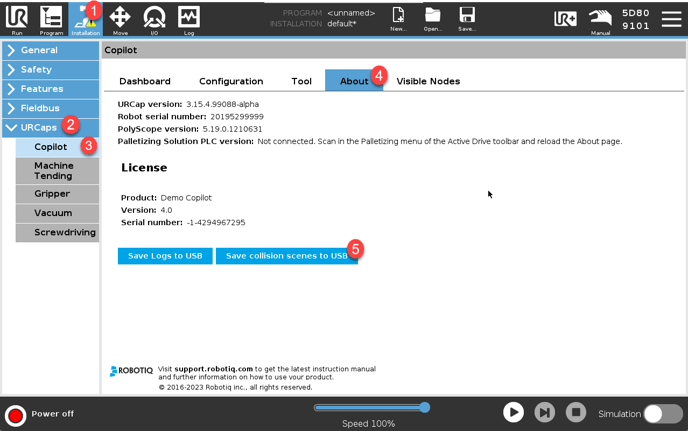The image size is (688, 431).
Task: Expand the Safety section
Action: 50,69
